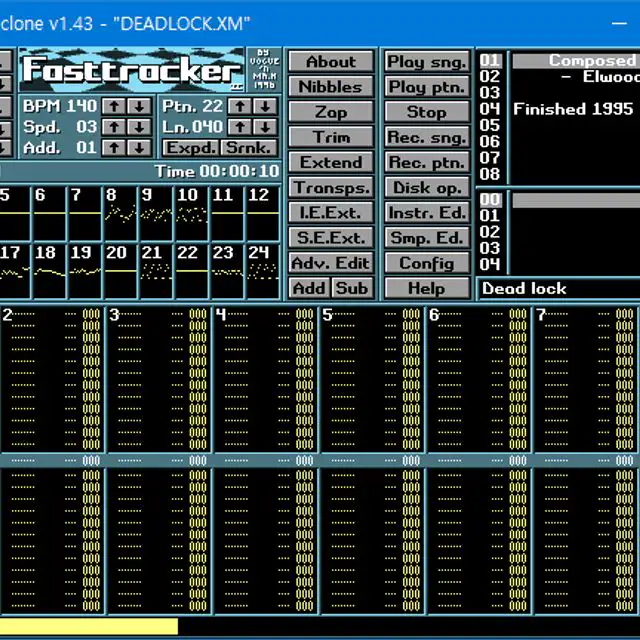
Task: Mute channel 18 scope
Action: click(49, 271)
